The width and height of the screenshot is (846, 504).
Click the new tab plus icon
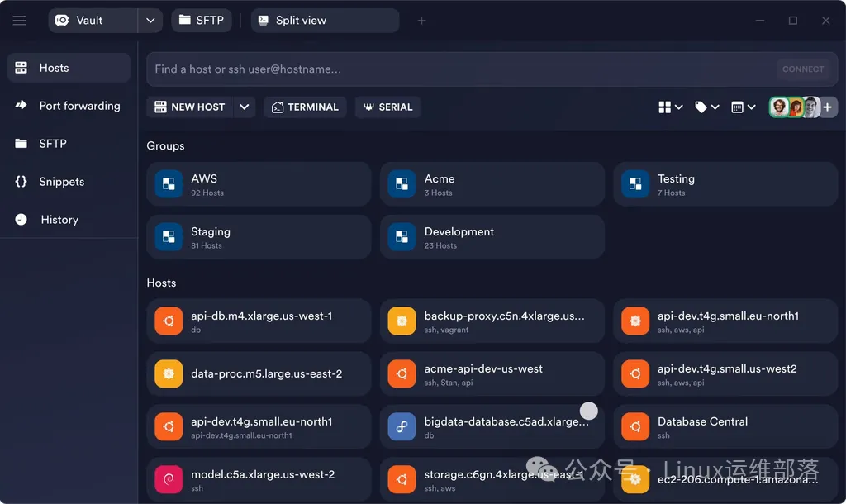click(x=421, y=21)
